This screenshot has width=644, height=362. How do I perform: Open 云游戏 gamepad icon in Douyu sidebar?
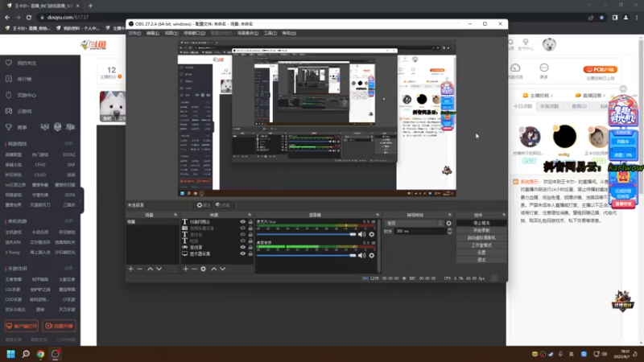9,111
